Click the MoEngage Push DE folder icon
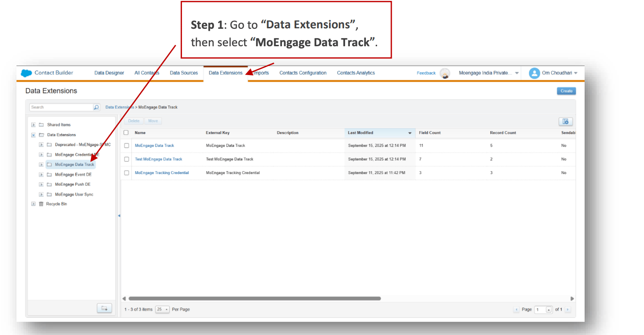 click(50, 184)
